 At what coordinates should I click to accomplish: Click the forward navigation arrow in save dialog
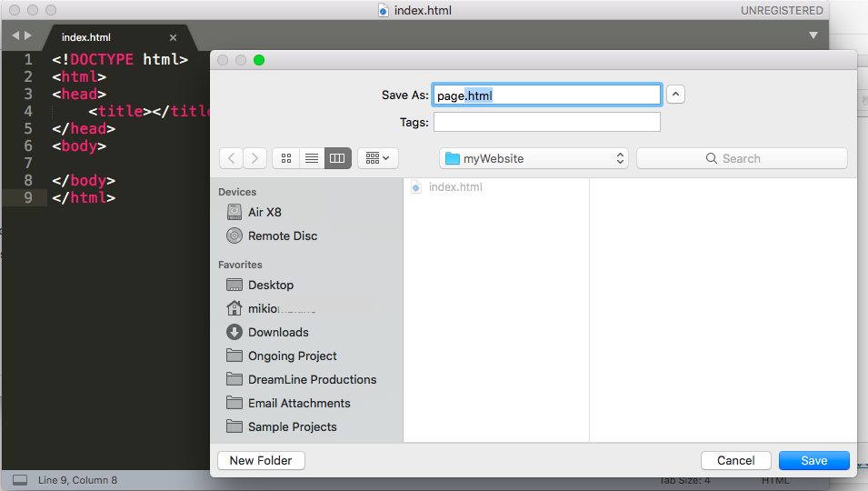coord(254,158)
